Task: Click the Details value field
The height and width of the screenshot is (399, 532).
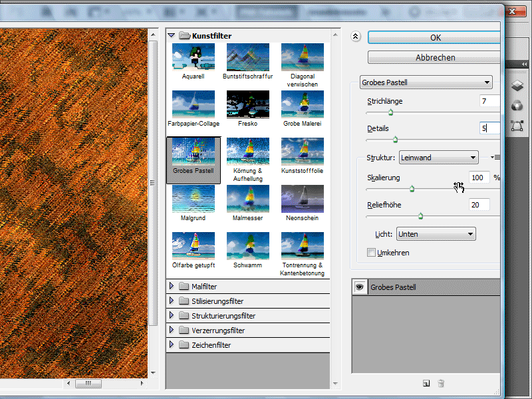Action: tap(489, 128)
